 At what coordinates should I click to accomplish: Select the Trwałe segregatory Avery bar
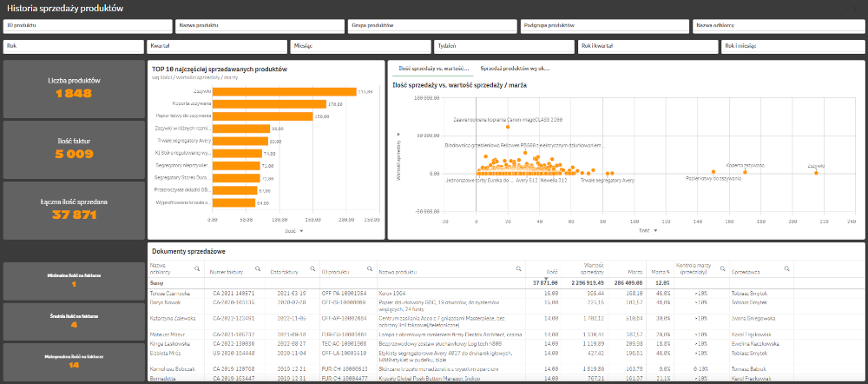(240, 141)
